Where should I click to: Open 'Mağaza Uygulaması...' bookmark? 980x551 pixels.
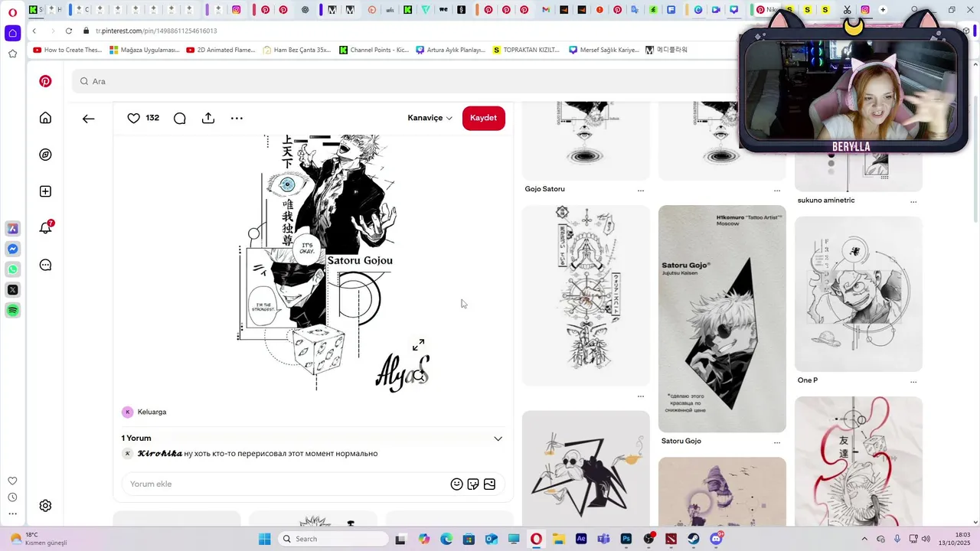click(x=145, y=50)
